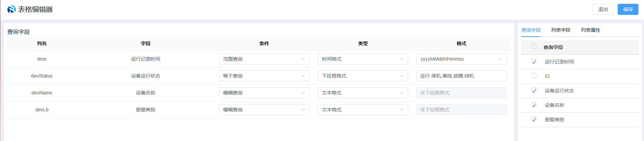Select the 查询字段 tab
644x141 pixels.
point(531,30)
